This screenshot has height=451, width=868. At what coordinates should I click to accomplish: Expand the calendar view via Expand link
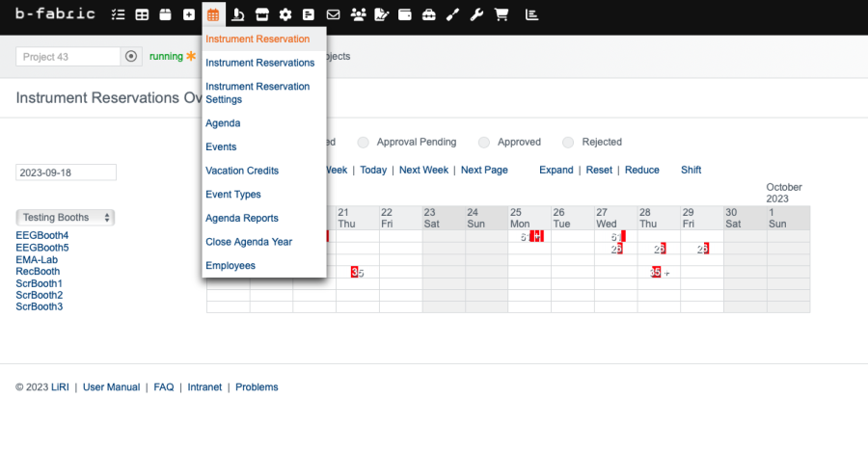coord(556,170)
